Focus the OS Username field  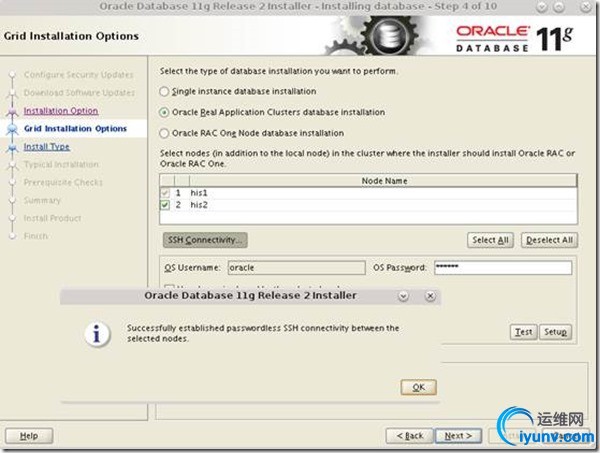pyautogui.click(x=296, y=267)
